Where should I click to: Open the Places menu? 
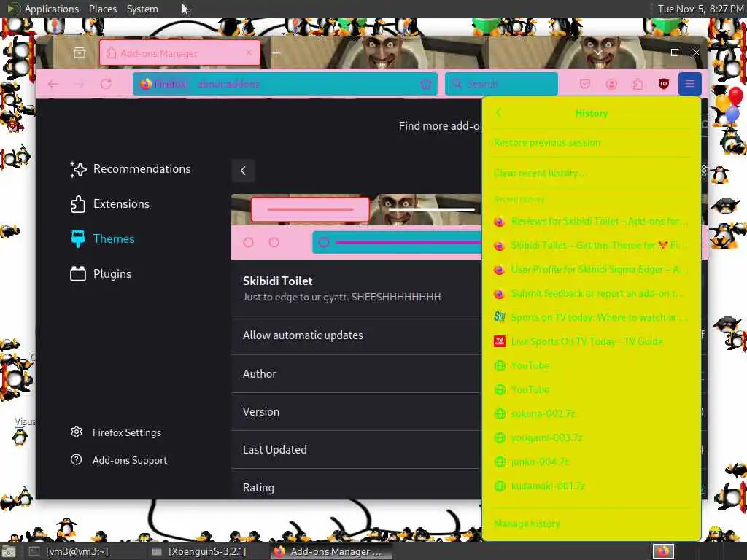click(102, 9)
